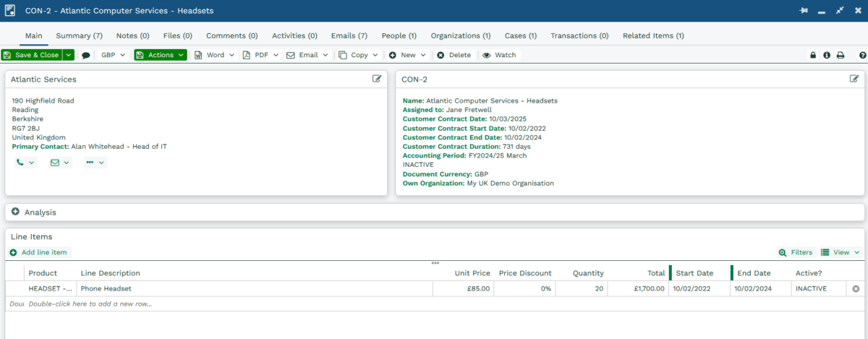Edit the CON-2 details panel
Image resolution: width=868 pixels, height=339 pixels.
(x=854, y=79)
